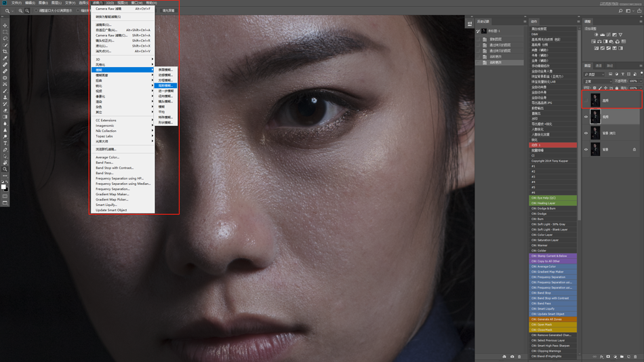Select the Zoom tool in left toolbar
This screenshot has height=362, width=644.
pyautogui.click(x=5, y=169)
